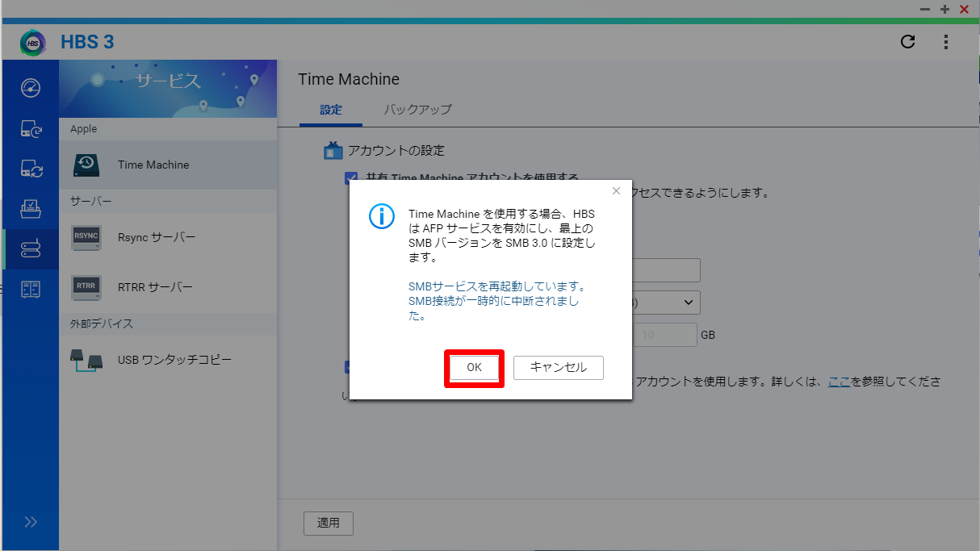Click キャンセル in the dialog

559,368
